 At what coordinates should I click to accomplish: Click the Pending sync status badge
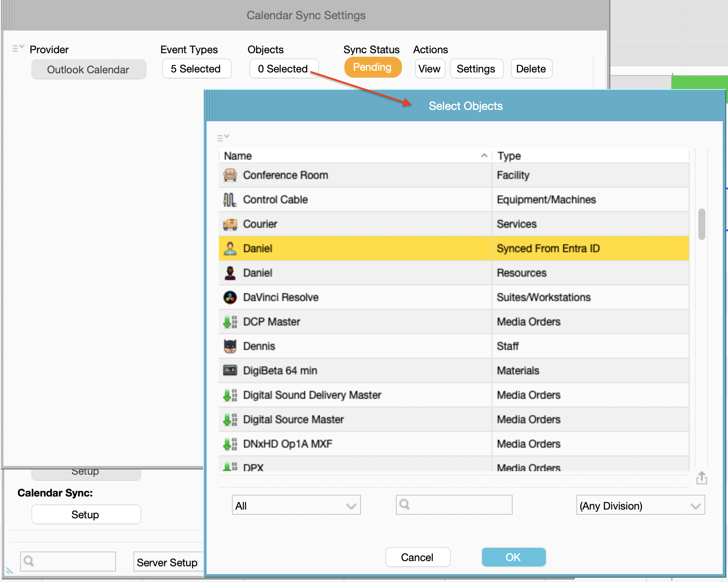[x=373, y=67]
